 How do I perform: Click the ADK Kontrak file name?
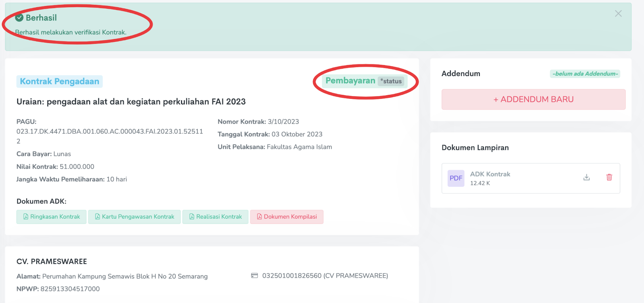[x=490, y=174]
